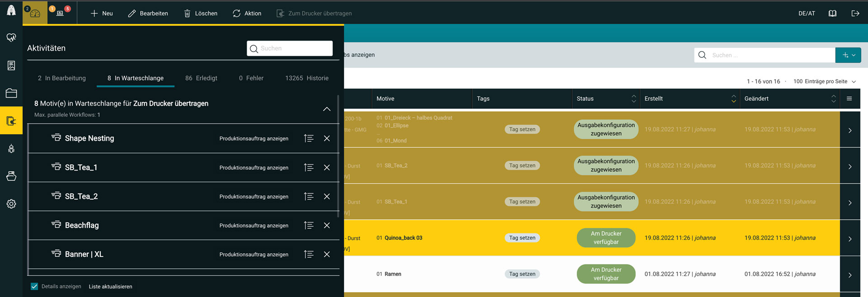Open the printer icon in the sidebar
The width and height of the screenshot is (868, 297).
pyautogui.click(x=11, y=176)
